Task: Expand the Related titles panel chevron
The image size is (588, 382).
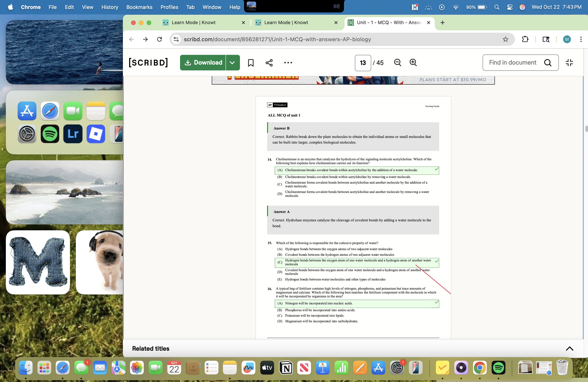Action: 569,348
